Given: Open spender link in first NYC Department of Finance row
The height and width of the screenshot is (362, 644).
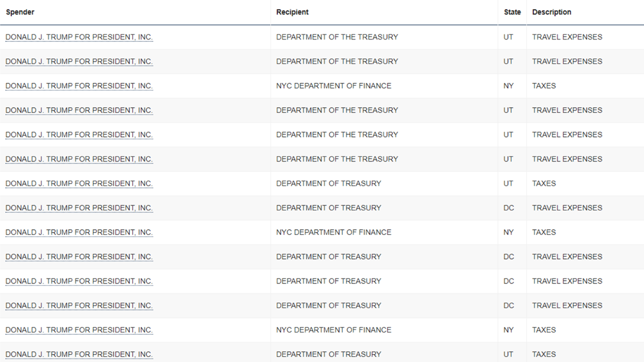Looking at the screenshot, I should (x=79, y=86).
